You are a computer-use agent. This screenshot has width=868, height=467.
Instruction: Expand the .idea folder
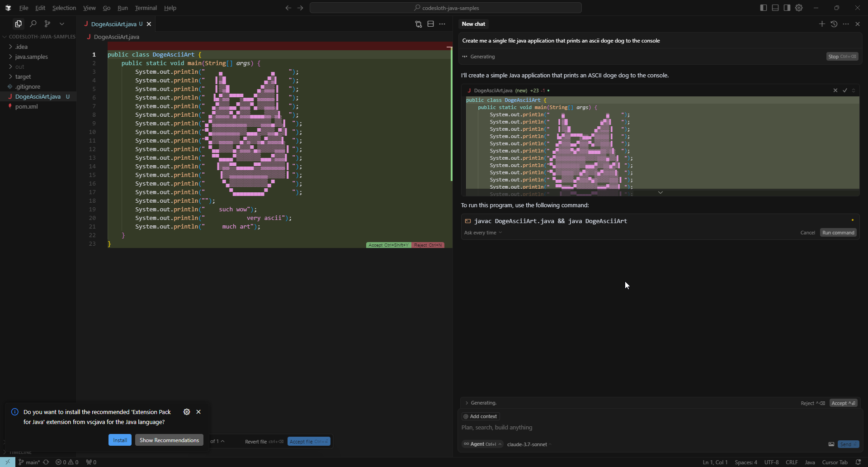[x=38, y=47]
